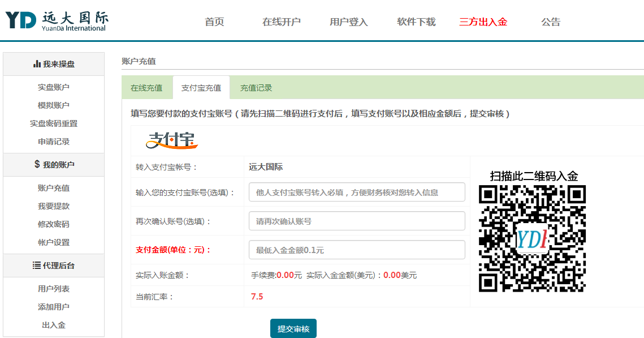Click the 提交审核 submit button
The height and width of the screenshot is (338, 644).
tap(293, 328)
